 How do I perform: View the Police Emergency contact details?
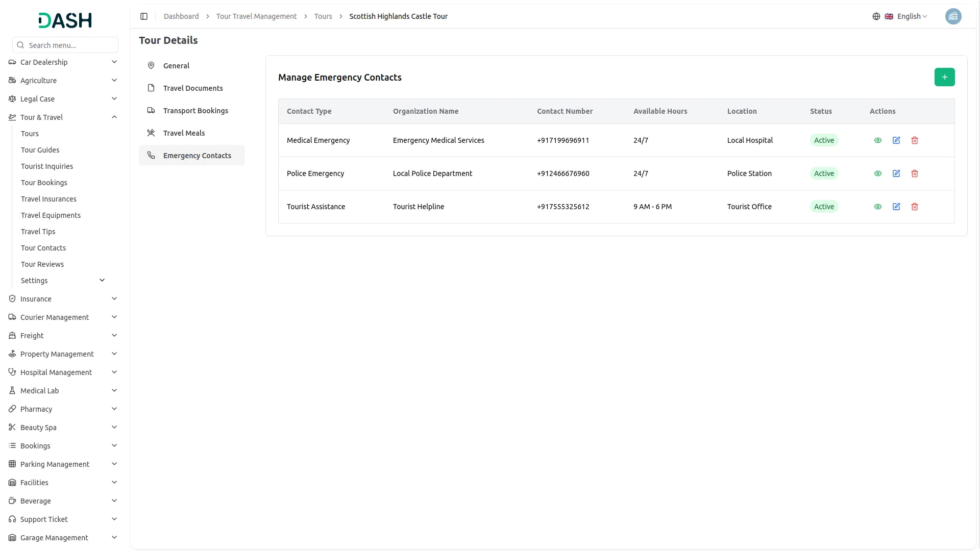point(878,173)
